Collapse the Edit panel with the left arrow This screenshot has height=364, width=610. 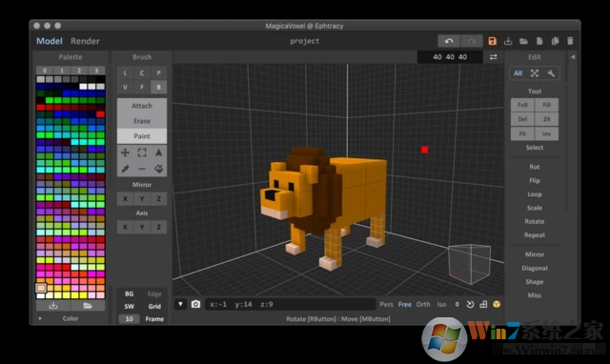tap(573, 57)
